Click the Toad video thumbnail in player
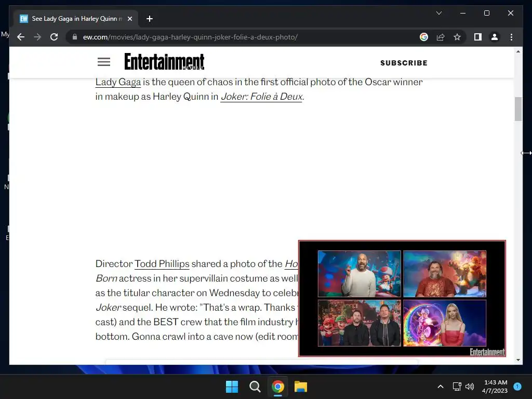The height and width of the screenshot is (399, 532). [360, 274]
